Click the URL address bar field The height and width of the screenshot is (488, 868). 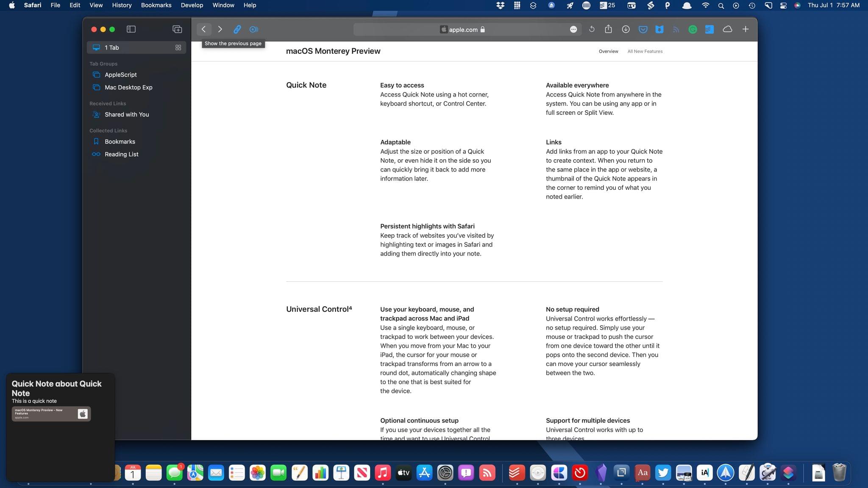pos(467,29)
